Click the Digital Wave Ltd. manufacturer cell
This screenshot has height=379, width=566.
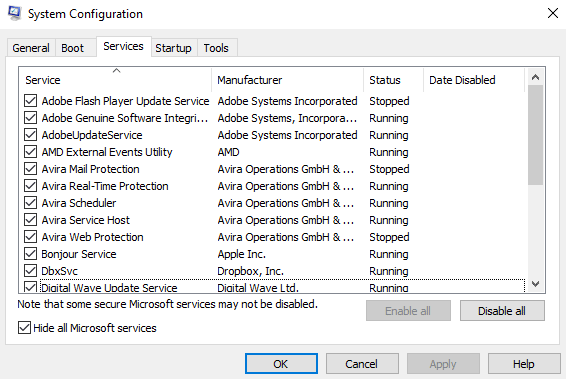pyautogui.click(x=258, y=287)
